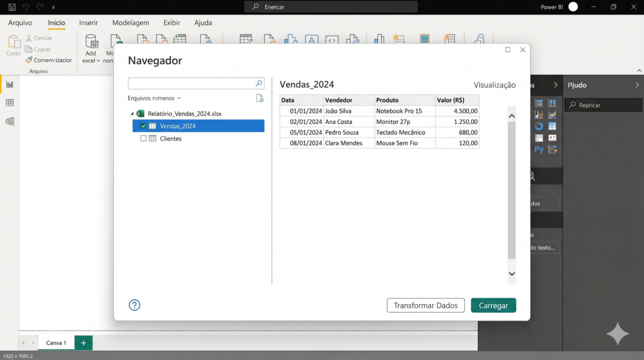Click the Enercar search box in title bar
The image size is (644, 360).
[331, 7]
